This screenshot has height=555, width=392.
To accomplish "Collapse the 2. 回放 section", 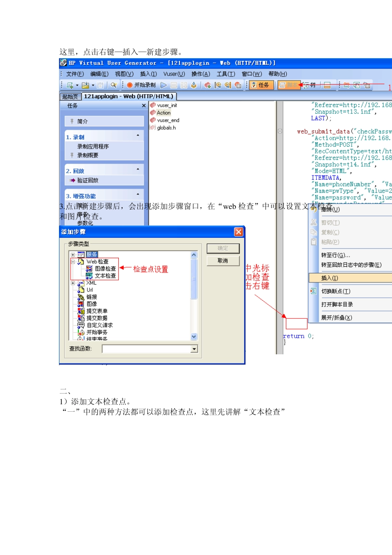I will (138, 169).
